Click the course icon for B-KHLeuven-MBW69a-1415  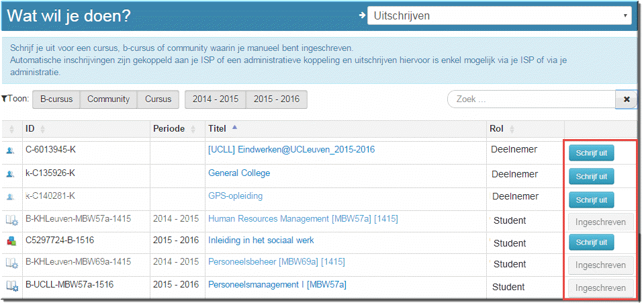click(12, 263)
